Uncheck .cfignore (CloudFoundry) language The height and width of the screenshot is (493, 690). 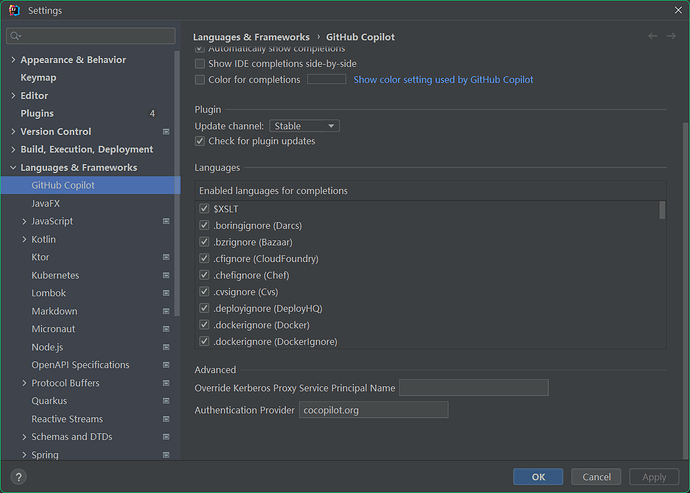pyautogui.click(x=204, y=258)
